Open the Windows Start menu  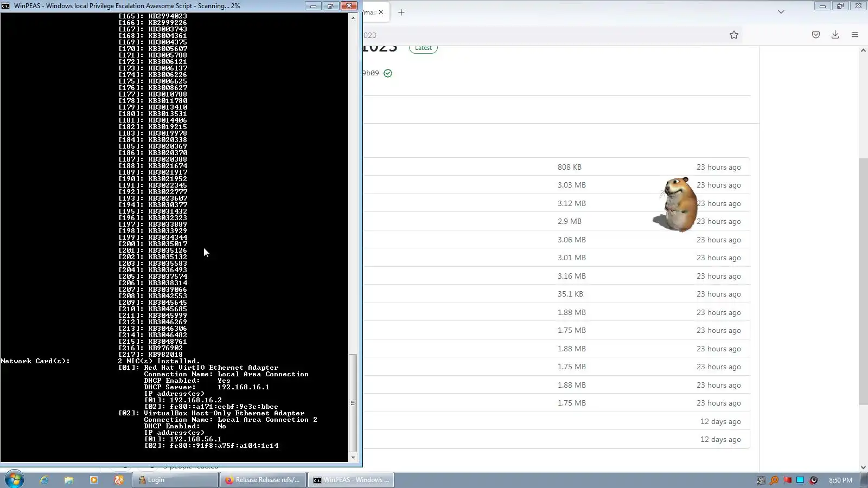14,480
